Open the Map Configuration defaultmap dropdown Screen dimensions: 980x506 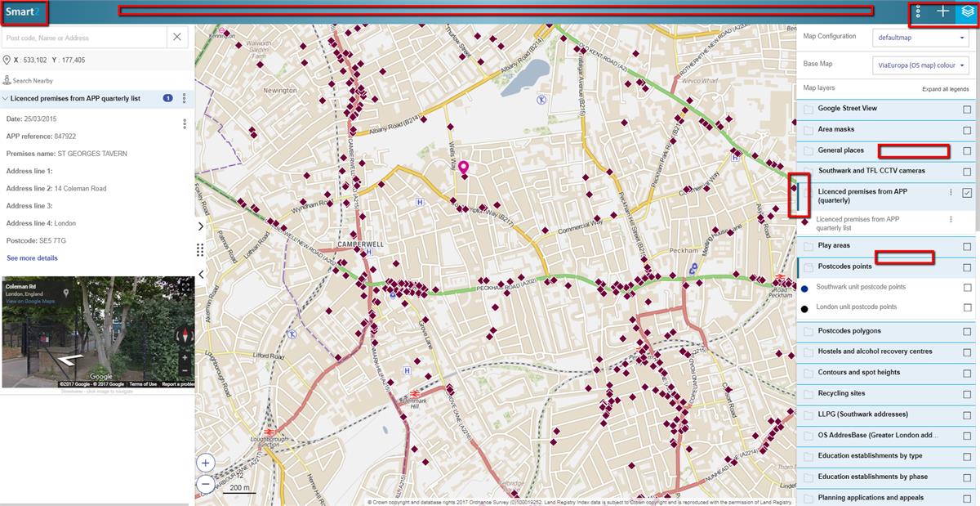(920, 38)
